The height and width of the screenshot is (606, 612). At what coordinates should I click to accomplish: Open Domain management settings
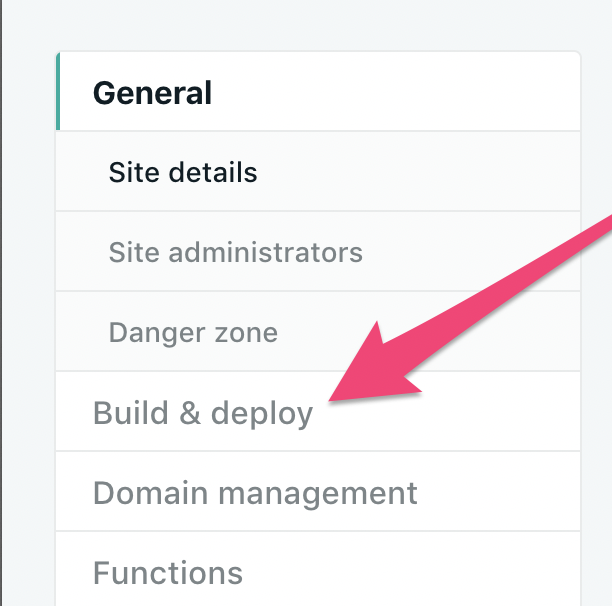tap(255, 492)
